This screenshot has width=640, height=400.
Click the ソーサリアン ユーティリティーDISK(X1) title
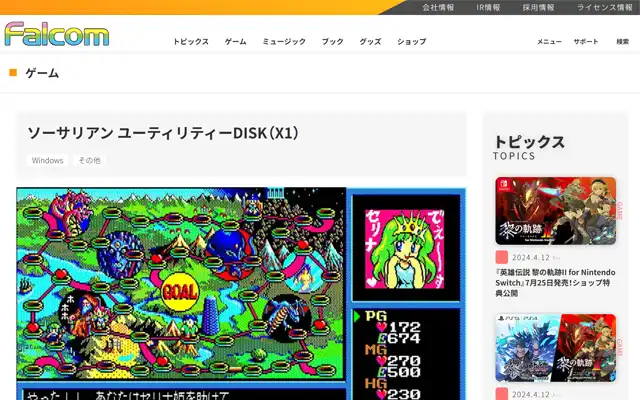162,133
